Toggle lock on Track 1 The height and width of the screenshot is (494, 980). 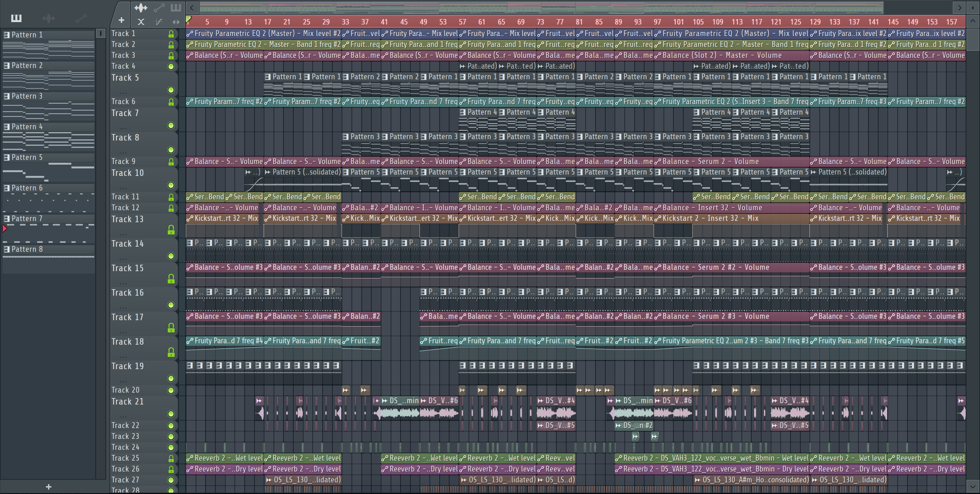coord(171,34)
